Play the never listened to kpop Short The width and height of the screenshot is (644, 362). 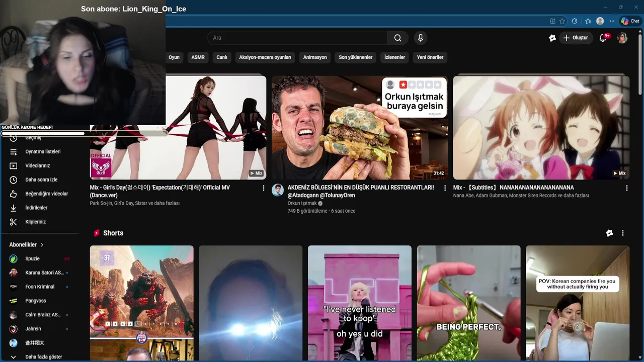[359, 304]
